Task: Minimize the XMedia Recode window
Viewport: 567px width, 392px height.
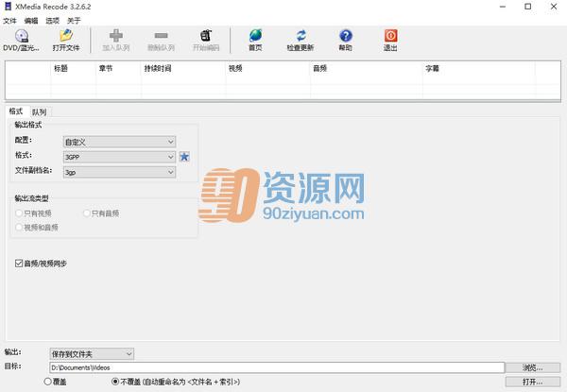Action: (503, 7)
